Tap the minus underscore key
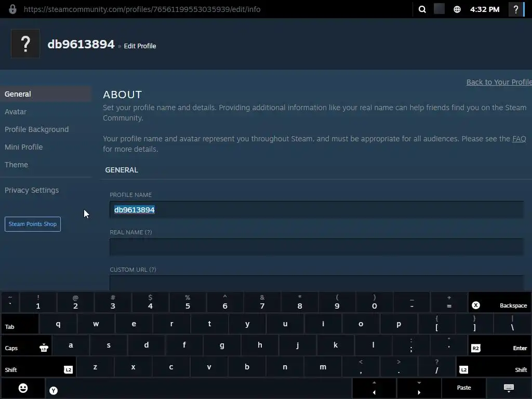The width and height of the screenshot is (532, 399). pyautogui.click(x=411, y=302)
